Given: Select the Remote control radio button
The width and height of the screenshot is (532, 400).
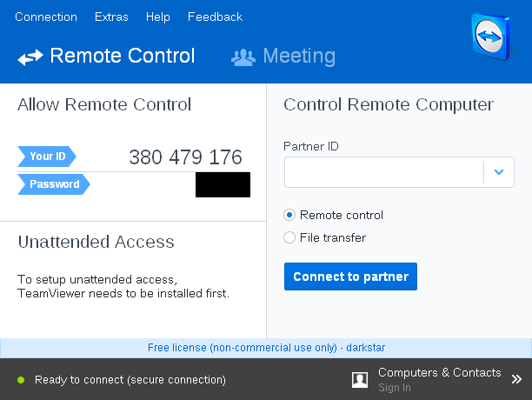Looking at the screenshot, I should (x=290, y=215).
